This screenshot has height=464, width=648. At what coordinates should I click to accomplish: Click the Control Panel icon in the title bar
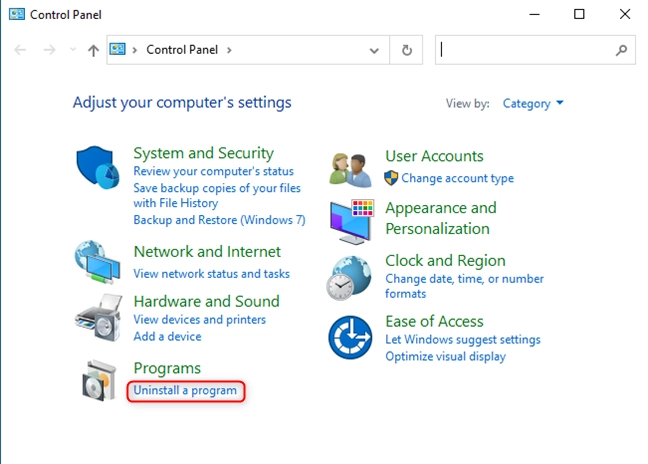coord(17,14)
